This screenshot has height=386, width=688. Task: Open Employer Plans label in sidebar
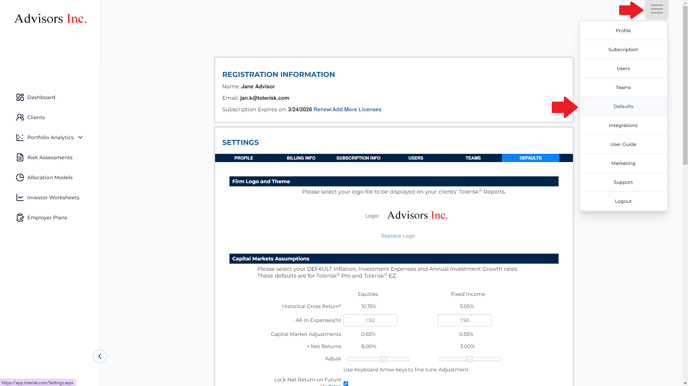click(47, 218)
